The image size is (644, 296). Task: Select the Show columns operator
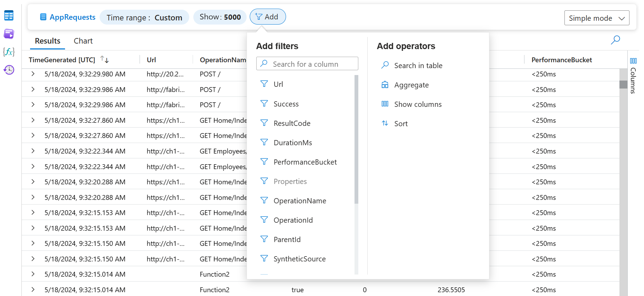[418, 104]
